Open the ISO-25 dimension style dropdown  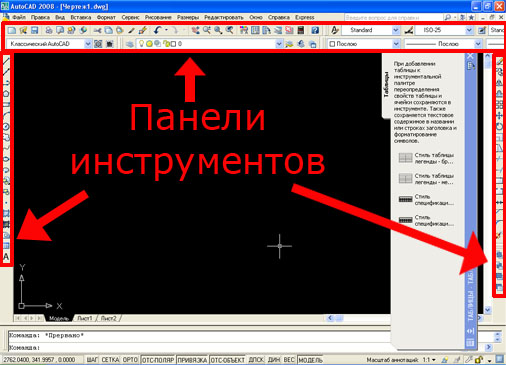[469, 30]
